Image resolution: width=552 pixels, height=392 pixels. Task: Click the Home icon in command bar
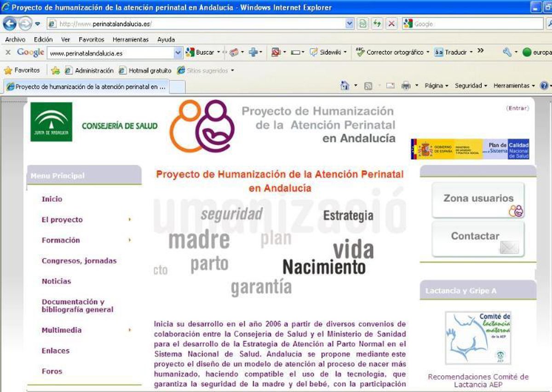pos(345,86)
